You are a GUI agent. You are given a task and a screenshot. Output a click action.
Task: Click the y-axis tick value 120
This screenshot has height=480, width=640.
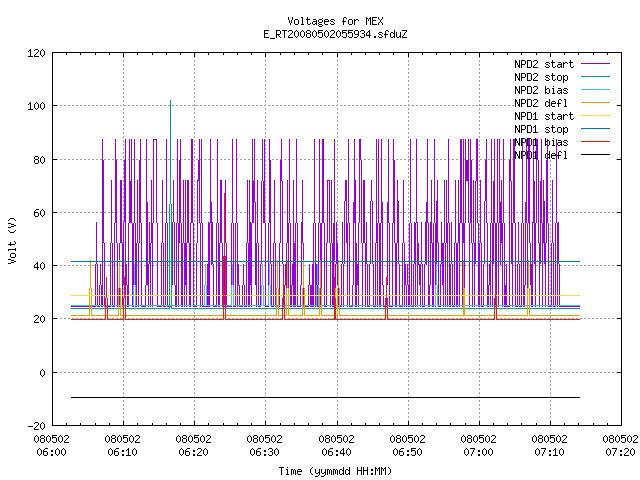[36, 53]
